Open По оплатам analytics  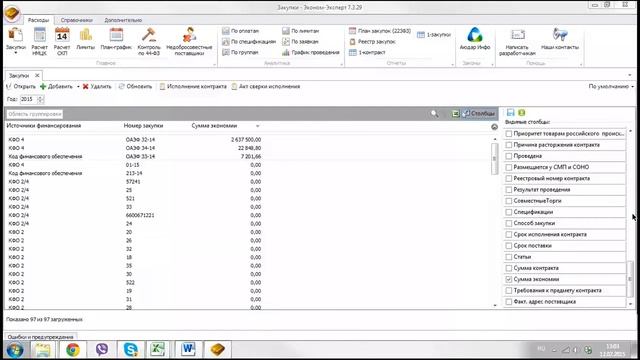point(240,31)
